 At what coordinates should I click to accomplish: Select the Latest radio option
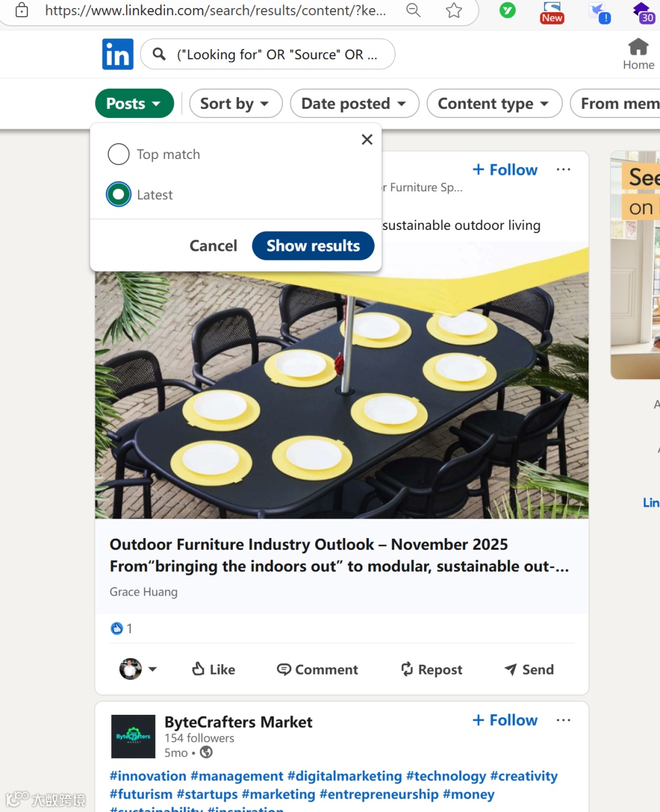(119, 194)
